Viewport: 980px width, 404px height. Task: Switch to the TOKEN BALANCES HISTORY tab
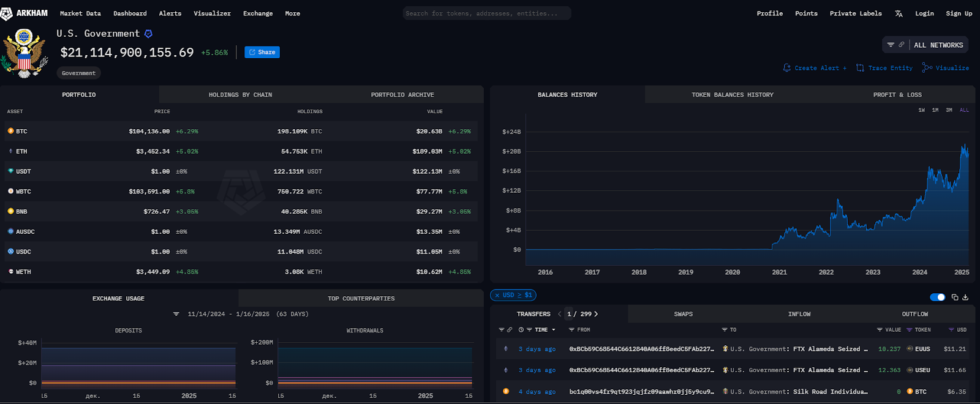[x=733, y=95]
